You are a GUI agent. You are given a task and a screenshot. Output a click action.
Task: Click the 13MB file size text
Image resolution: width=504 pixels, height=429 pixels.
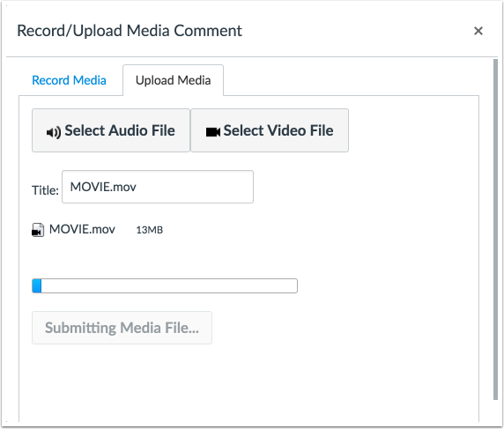tap(150, 230)
